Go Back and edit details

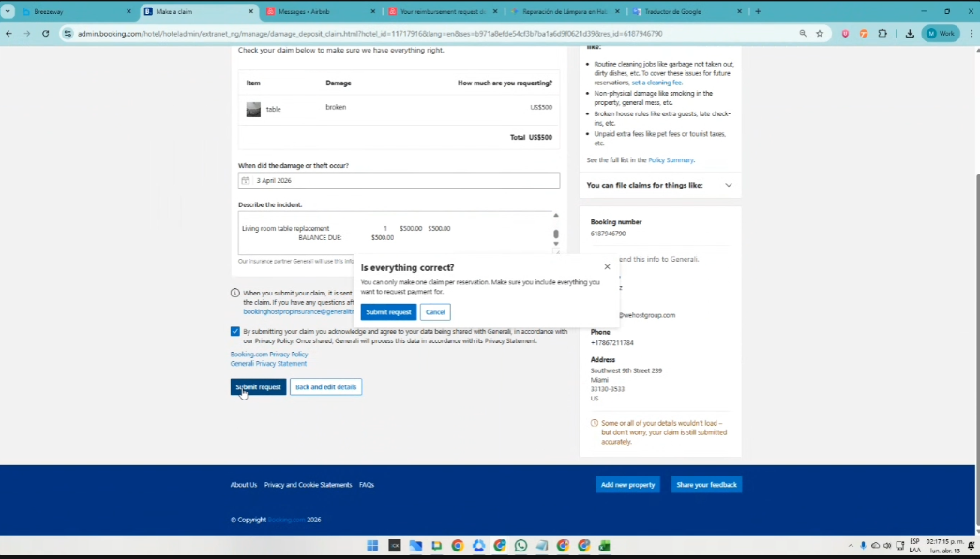pyautogui.click(x=325, y=387)
